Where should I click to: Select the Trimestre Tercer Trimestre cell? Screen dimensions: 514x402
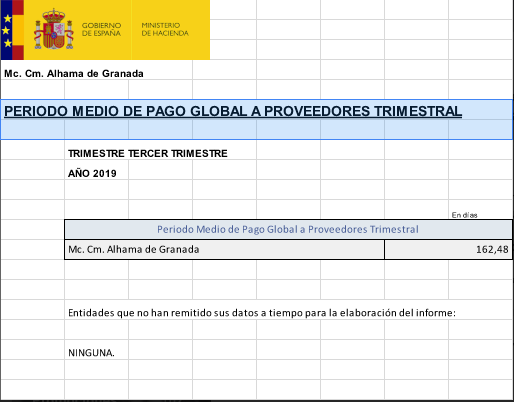(x=148, y=153)
